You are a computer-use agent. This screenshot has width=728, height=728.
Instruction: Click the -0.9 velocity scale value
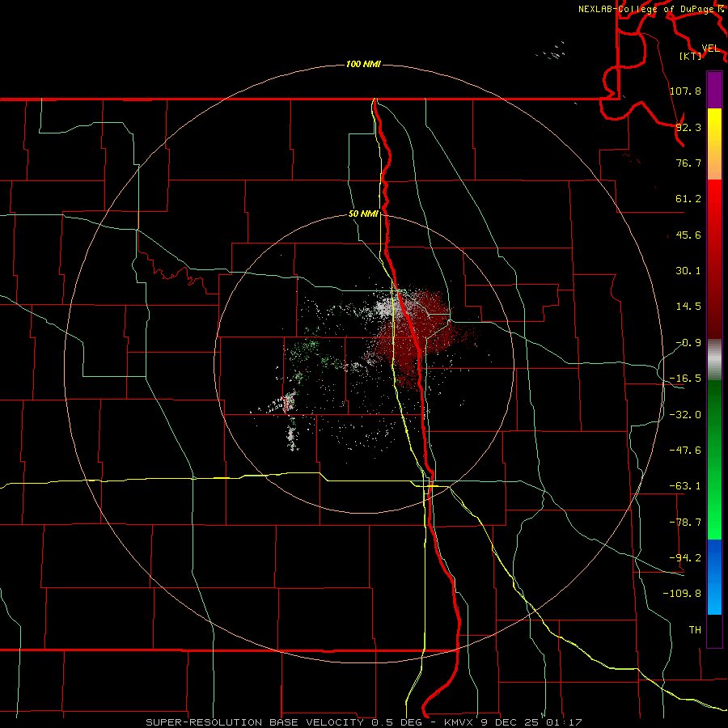tap(688, 343)
